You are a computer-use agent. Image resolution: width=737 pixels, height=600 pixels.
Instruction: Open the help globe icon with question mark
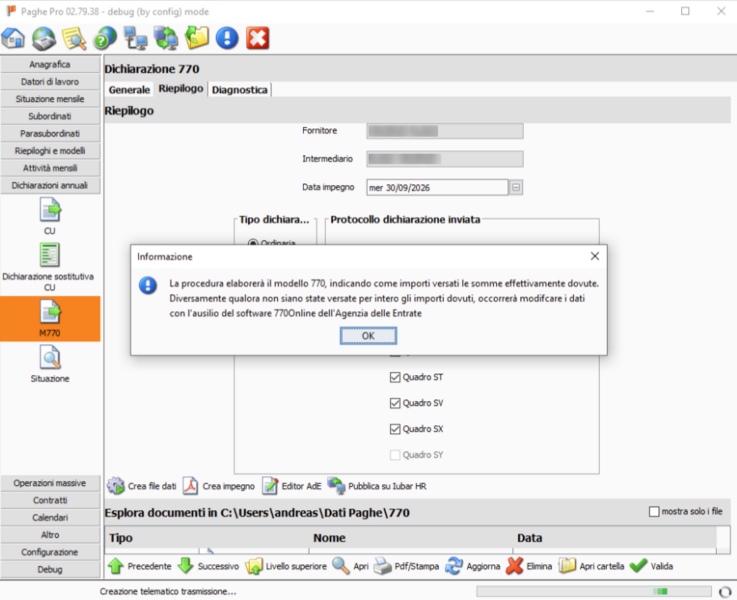click(105, 38)
